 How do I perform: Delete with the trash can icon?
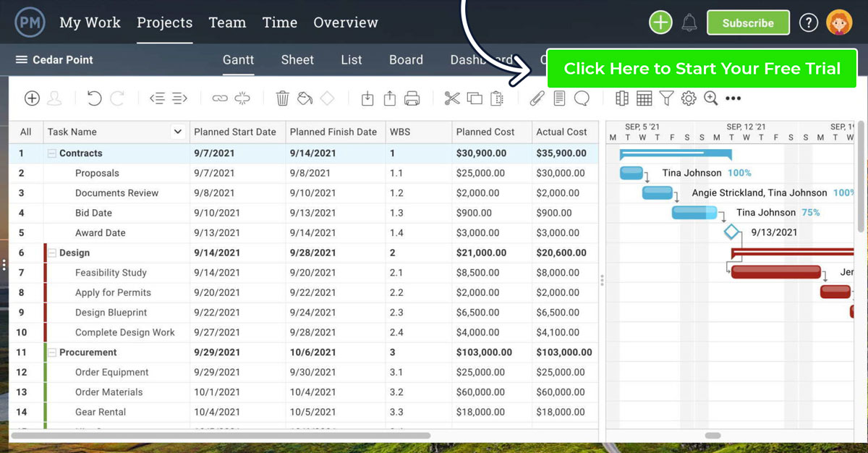283,98
